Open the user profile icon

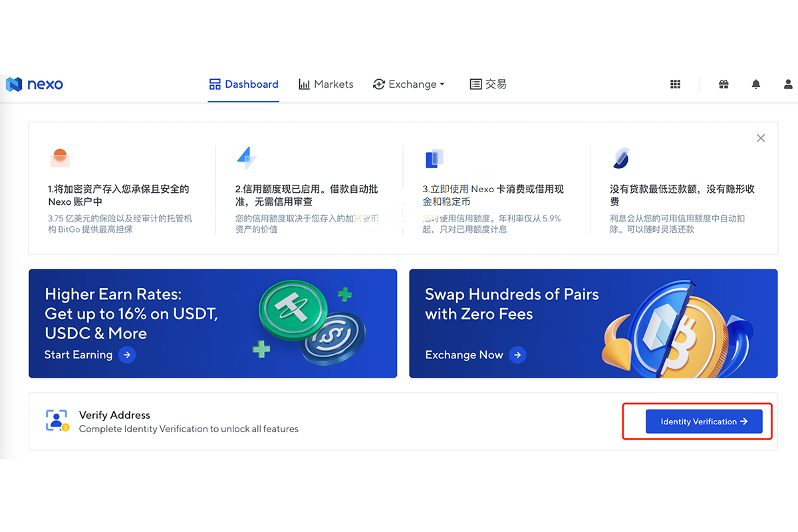pyautogui.click(x=789, y=84)
